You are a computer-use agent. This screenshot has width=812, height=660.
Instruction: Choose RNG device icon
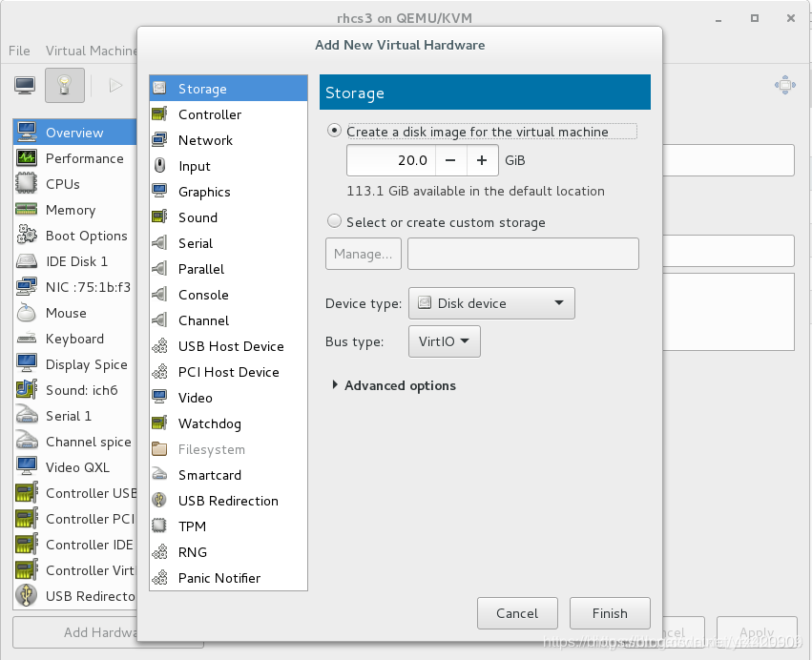coord(159,552)
